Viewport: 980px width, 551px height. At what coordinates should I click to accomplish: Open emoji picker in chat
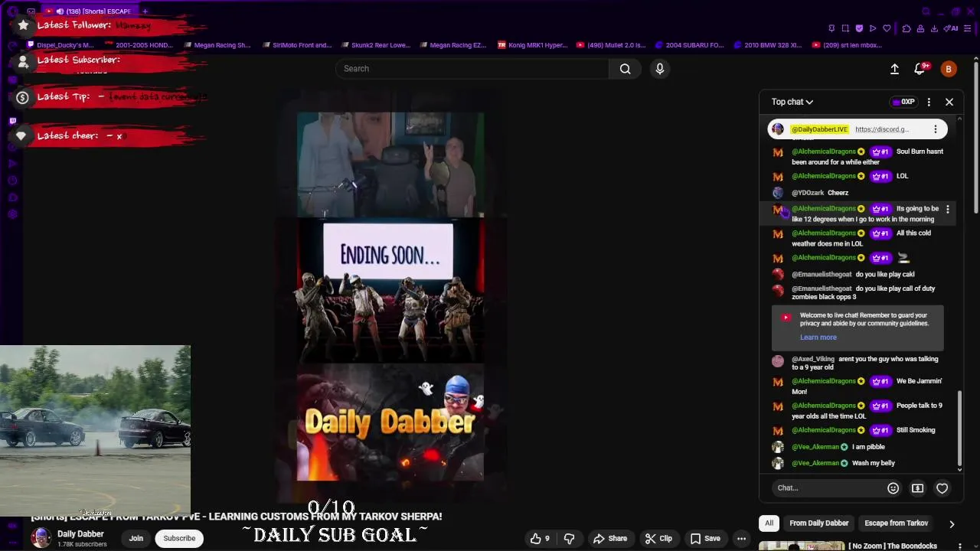click(893, 488)
